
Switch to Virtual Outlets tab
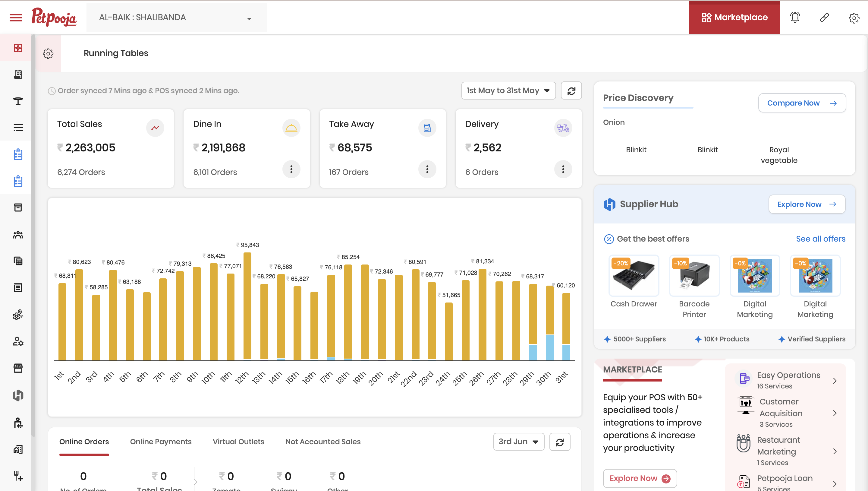point(238,442)
